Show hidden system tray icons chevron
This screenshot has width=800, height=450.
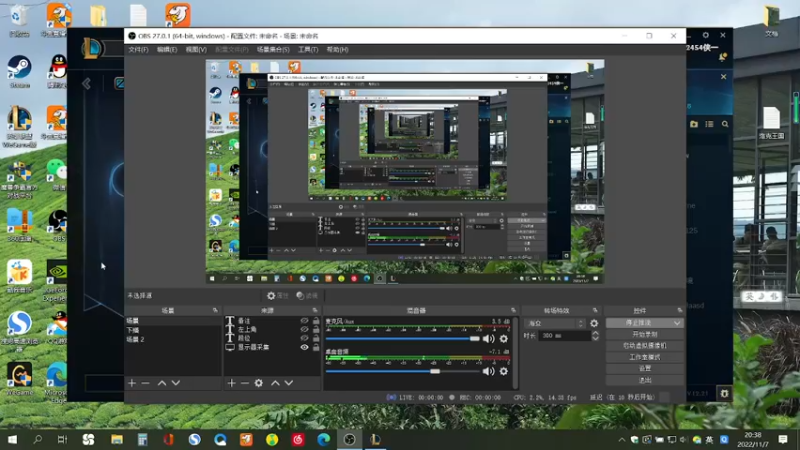621,439
